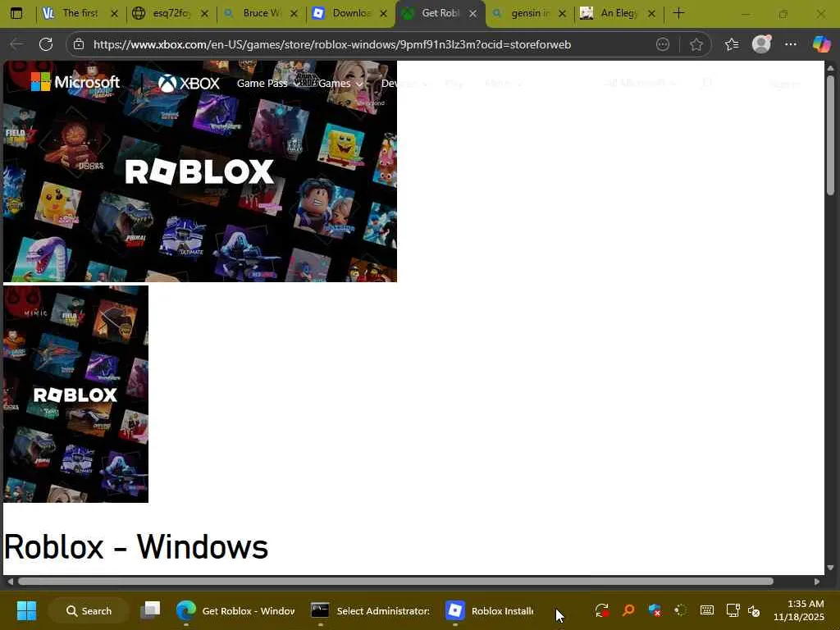The image size is (840, 630).
Task: Close the Get Roblox tab
Action: pos(473,13)
